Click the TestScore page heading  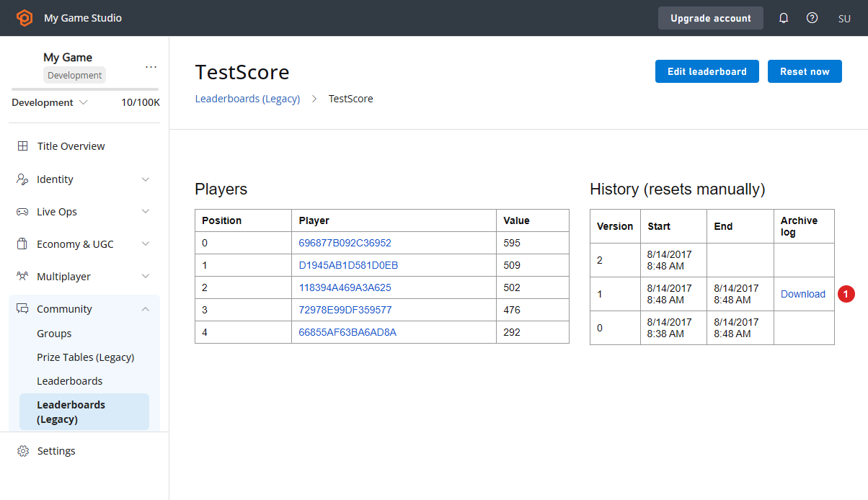[x=242, y=73]
